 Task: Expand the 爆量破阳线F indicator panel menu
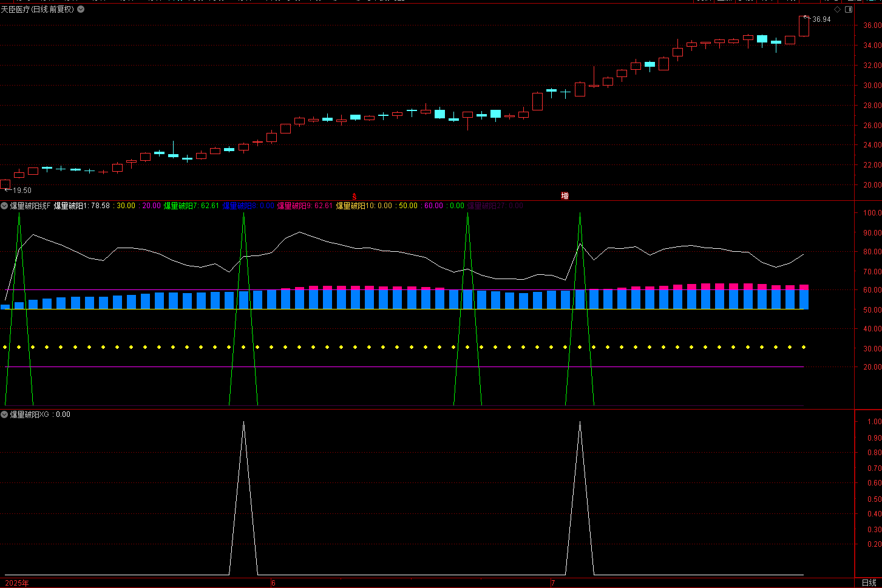pyautogui.click(x=4, y=206)
